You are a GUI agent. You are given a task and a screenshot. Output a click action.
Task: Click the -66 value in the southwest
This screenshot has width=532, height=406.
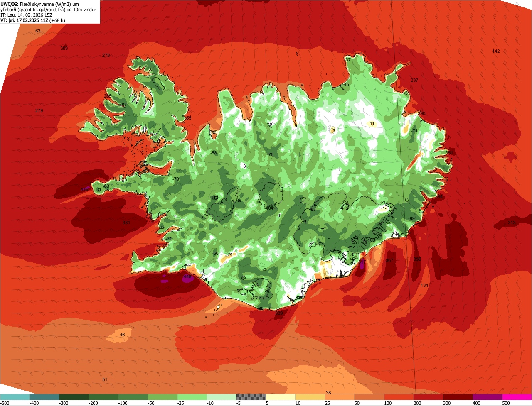pyautogui.click(x=215, y=253)
